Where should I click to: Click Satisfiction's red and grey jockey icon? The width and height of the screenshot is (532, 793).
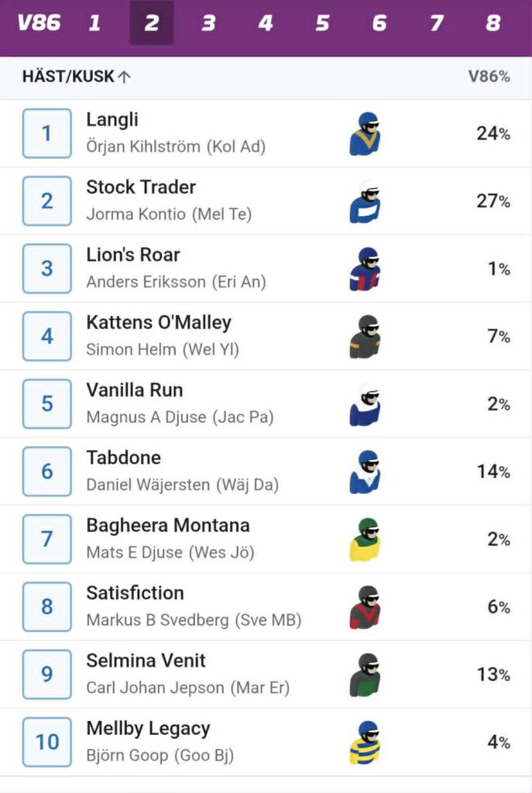tap(365, 607)
